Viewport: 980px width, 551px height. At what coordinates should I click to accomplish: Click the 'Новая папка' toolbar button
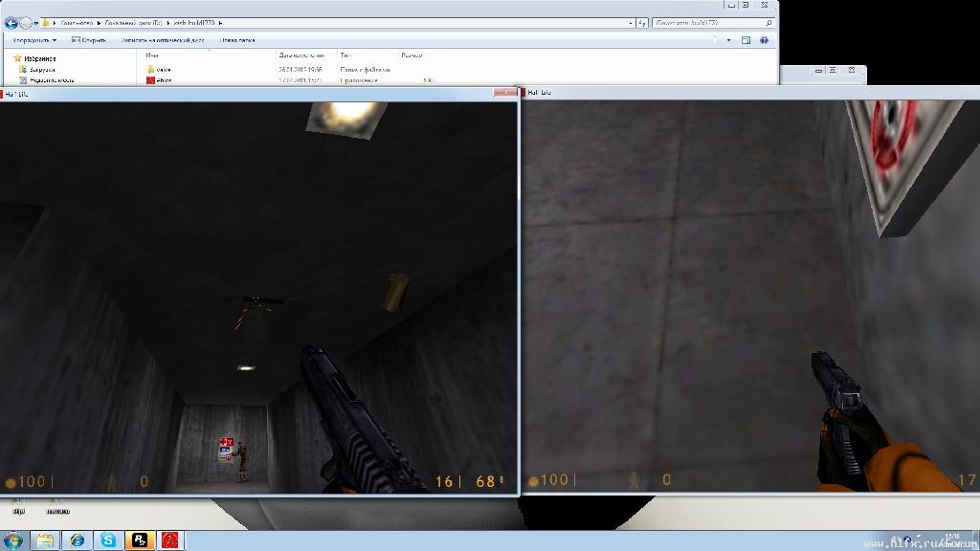(237, 40)
